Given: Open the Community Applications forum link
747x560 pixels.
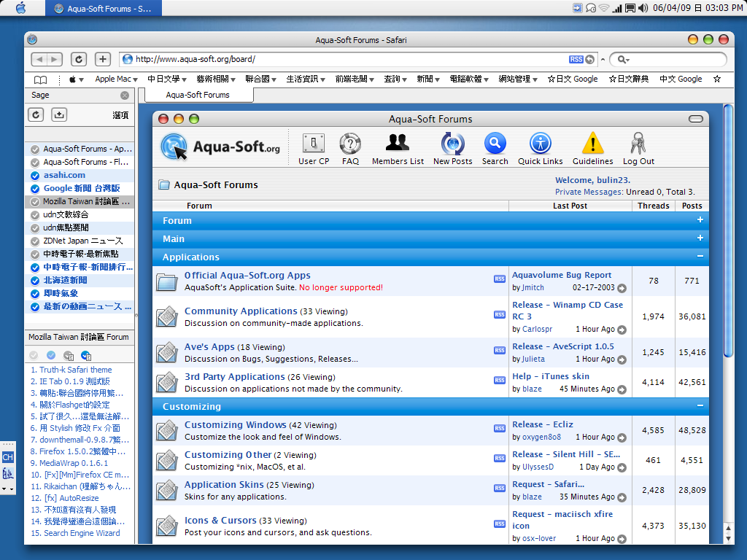Looking at the screenshot, I should (x=241, y=311).
